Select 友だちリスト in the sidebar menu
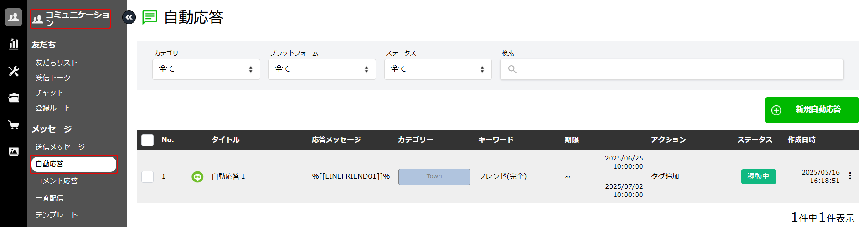Screen dimensions: 868x227 coord(57,62)
